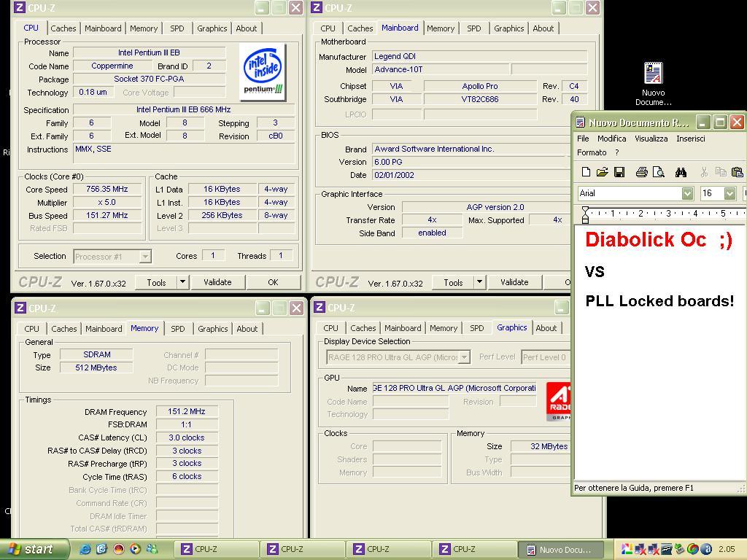Open the Formato menu in WordPad
Screen dimensions: 747x560
pyautogui.click(x=592, y=152)
